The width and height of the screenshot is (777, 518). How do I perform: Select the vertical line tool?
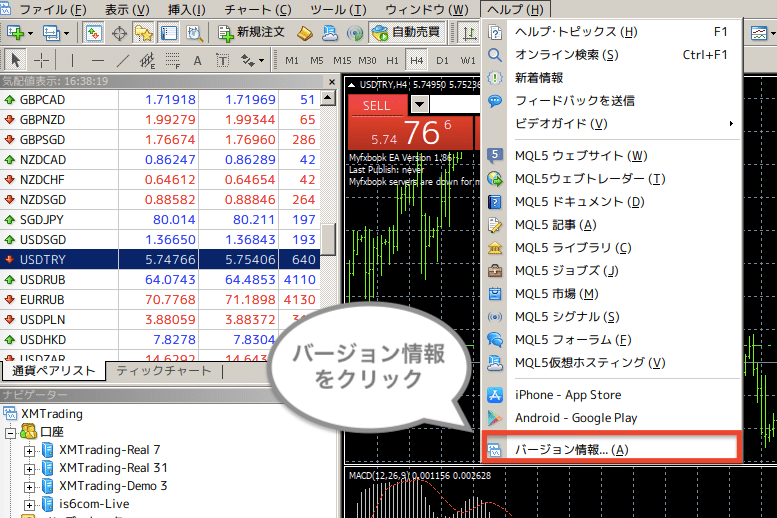pyautogui.click(x=72, y=60)
